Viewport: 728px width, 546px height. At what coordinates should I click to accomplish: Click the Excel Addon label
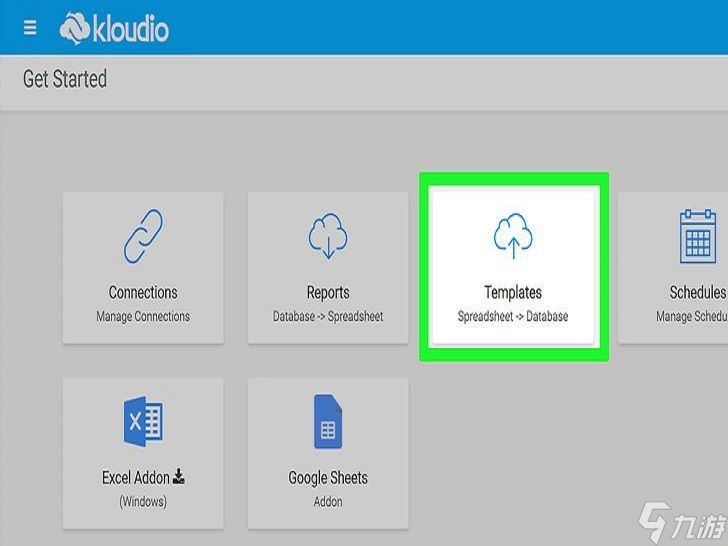[136, 477]
